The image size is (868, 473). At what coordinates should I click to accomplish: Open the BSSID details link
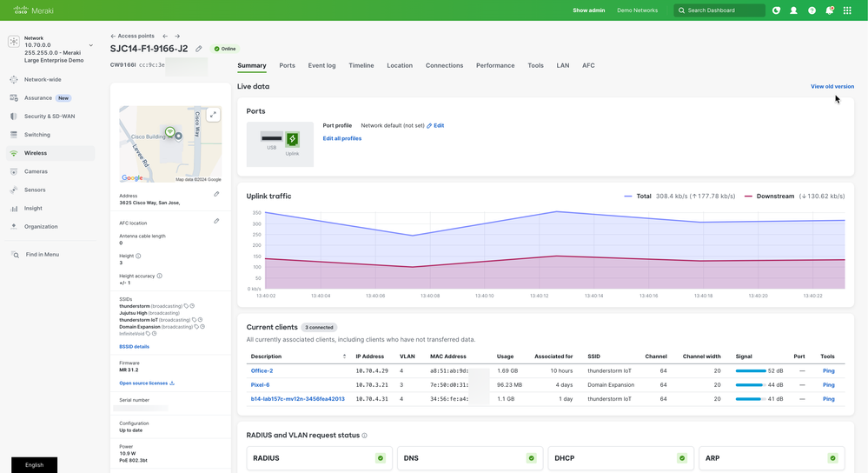coord(134,347)
